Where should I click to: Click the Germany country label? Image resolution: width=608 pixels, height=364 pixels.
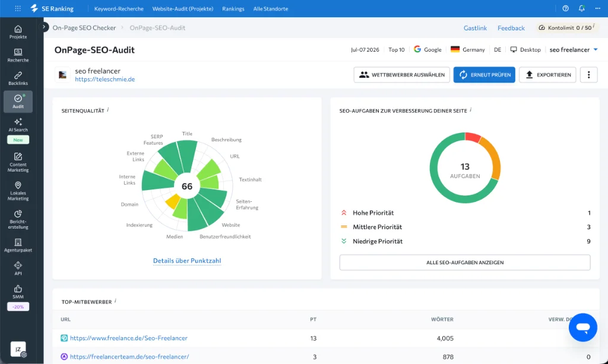click(468, 50)
